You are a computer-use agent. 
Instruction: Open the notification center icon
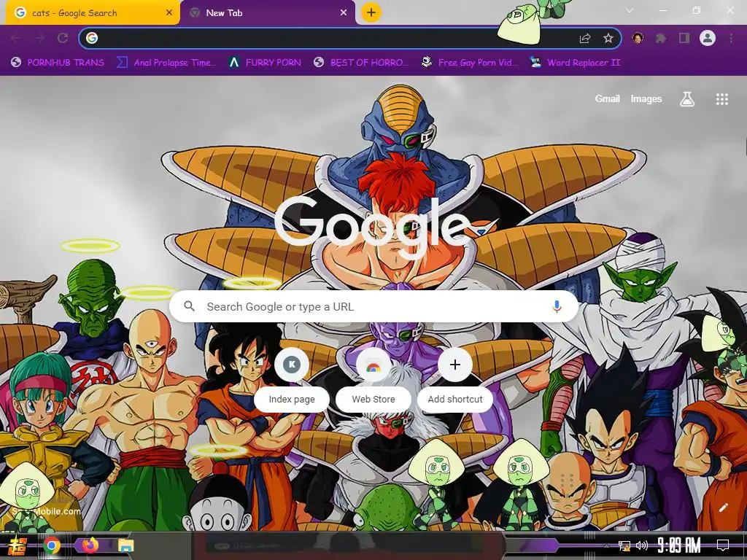723,545
